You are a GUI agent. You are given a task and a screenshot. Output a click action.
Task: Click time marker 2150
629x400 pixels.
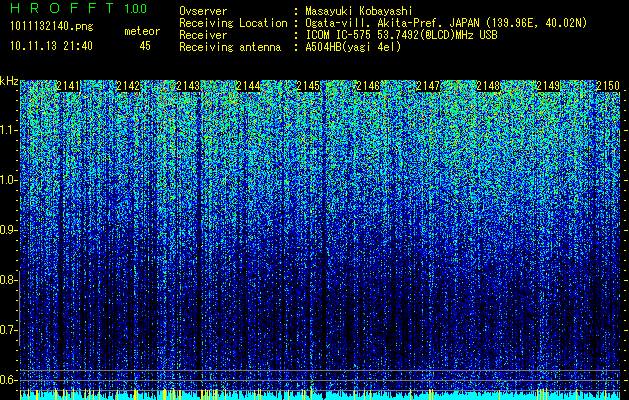608,86
